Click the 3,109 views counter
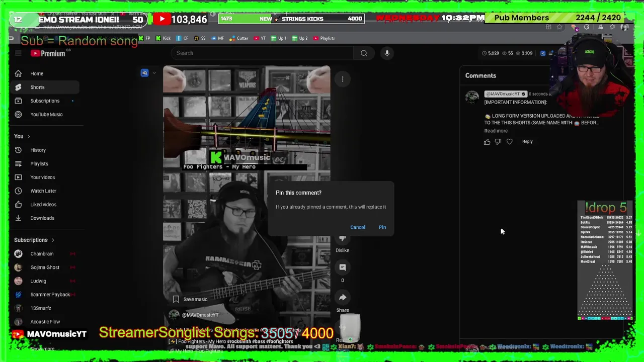Viewport: 644px width, 362px height. pyautogui.click(x=524, y=53)
